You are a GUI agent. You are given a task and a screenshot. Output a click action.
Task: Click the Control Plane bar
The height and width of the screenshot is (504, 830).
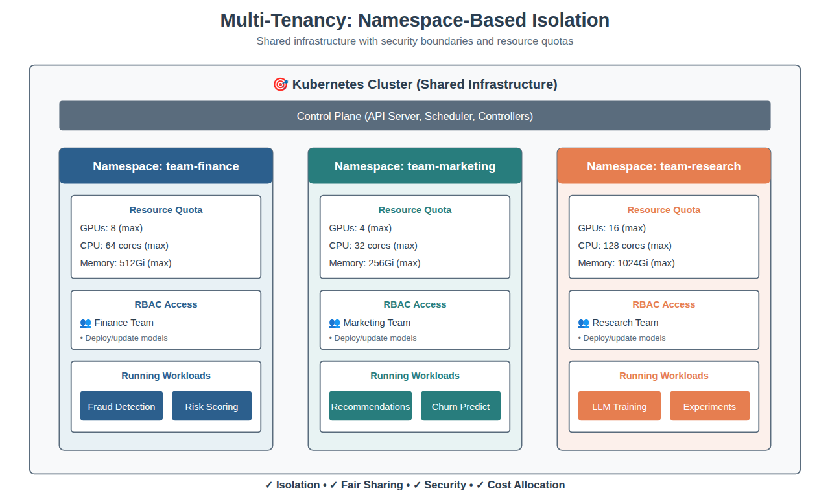[x=415, y=116]
